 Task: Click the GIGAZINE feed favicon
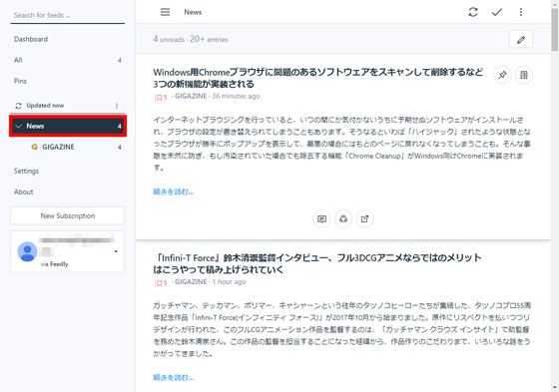coord(35,147)
